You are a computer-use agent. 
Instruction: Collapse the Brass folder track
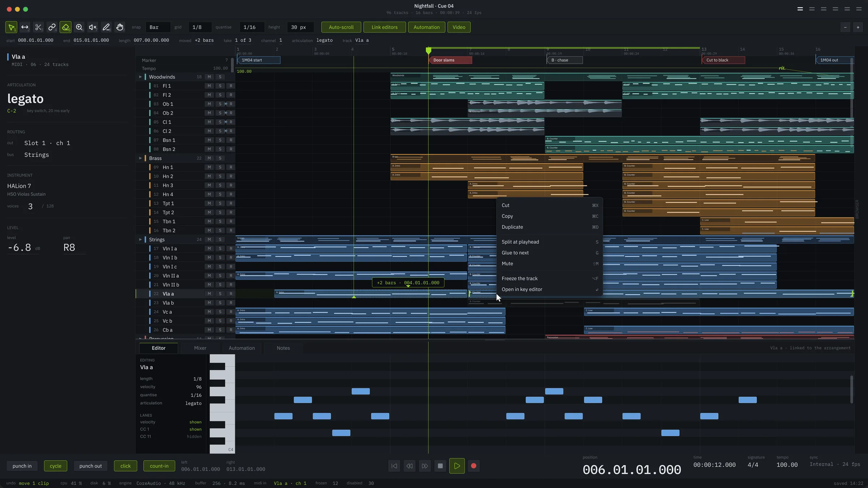click(x=140, y=158)
